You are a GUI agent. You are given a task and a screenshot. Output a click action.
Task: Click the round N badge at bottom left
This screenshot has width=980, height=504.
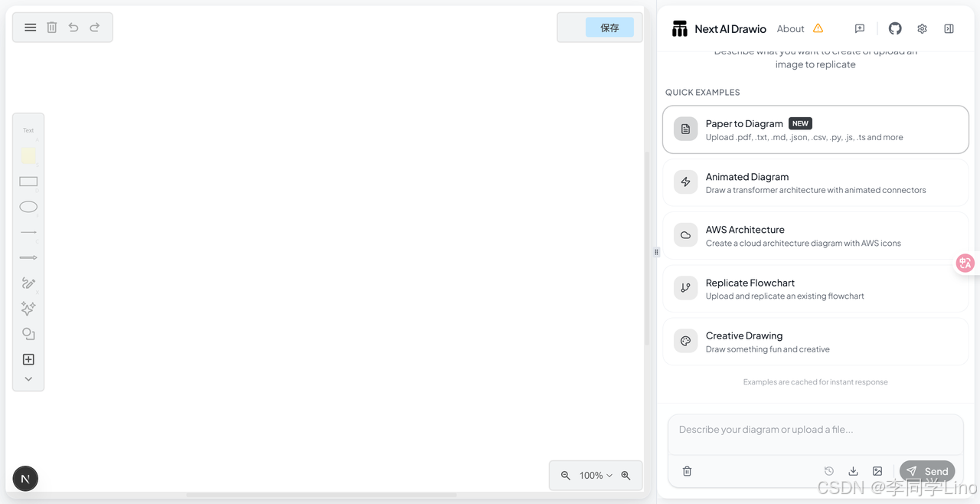click(x=25, y=479)
